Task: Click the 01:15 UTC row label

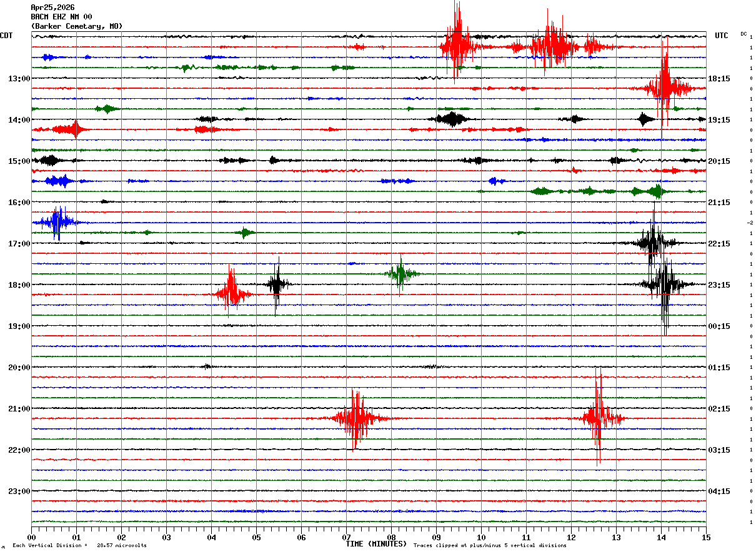Action: (x=719, y=368)
